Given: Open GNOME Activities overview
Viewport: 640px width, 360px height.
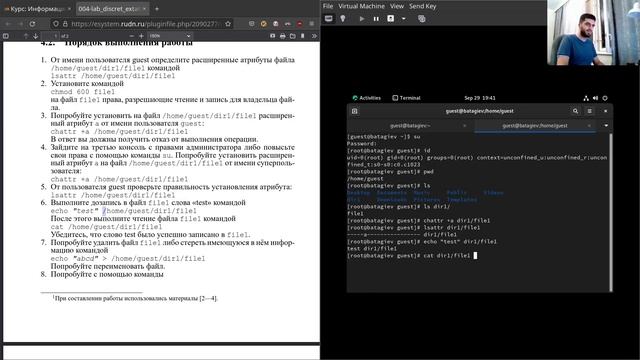Looking at the screenshot, I should click(367, 98).
